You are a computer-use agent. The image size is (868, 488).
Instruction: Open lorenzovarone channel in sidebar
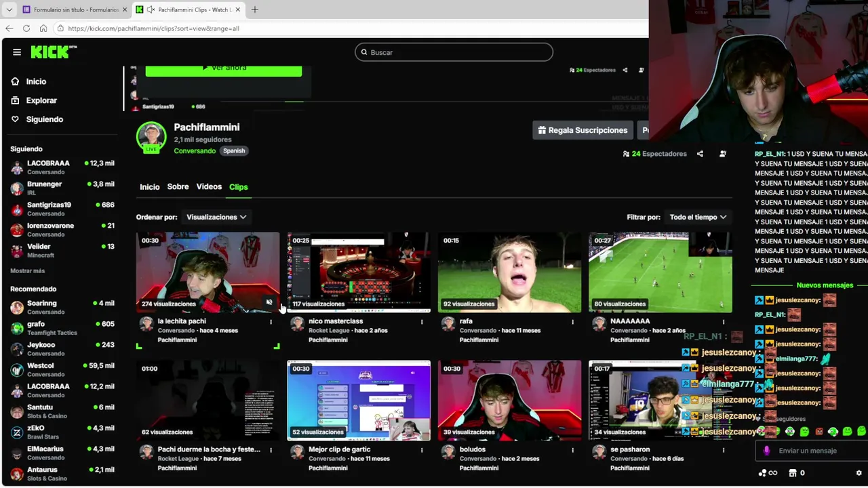[x=62, y=230]
